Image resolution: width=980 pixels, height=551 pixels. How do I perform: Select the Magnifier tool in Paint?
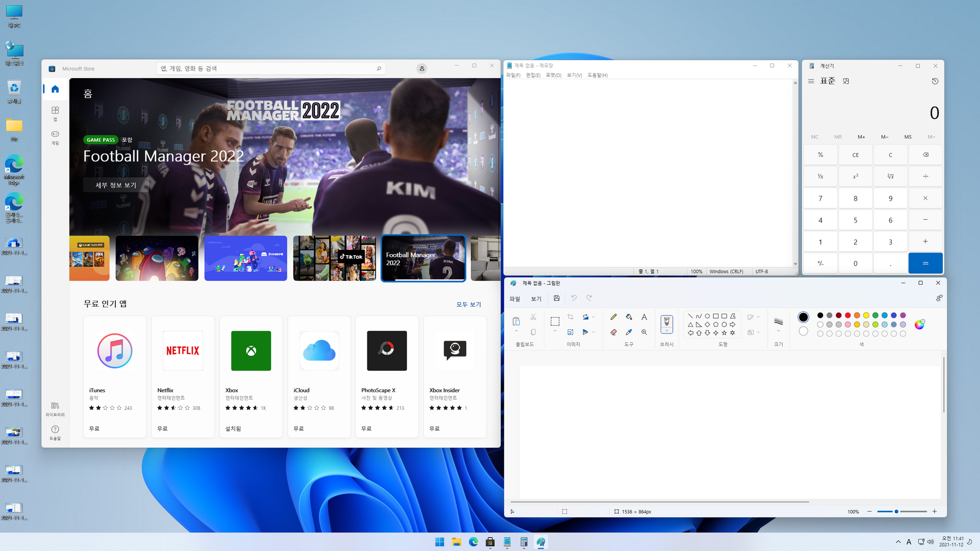click(644, 332)
